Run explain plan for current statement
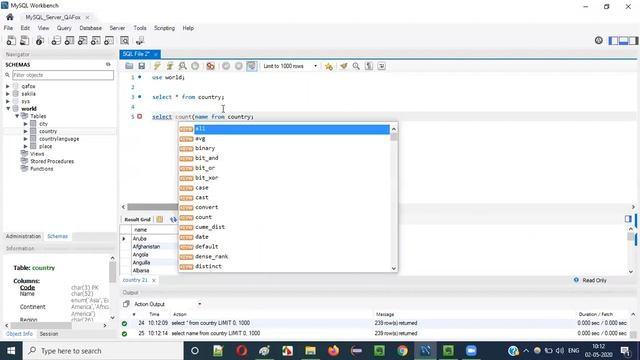The width and height of the screenshot is (640, 360). coord(182,66)
